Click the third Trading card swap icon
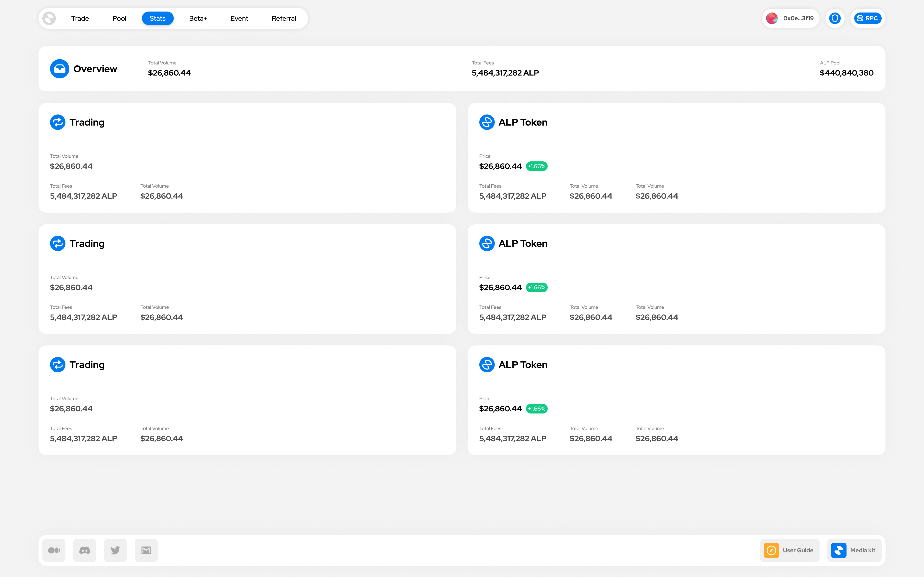The width and height of the screenshot is (924, 585). pos(58,365)
